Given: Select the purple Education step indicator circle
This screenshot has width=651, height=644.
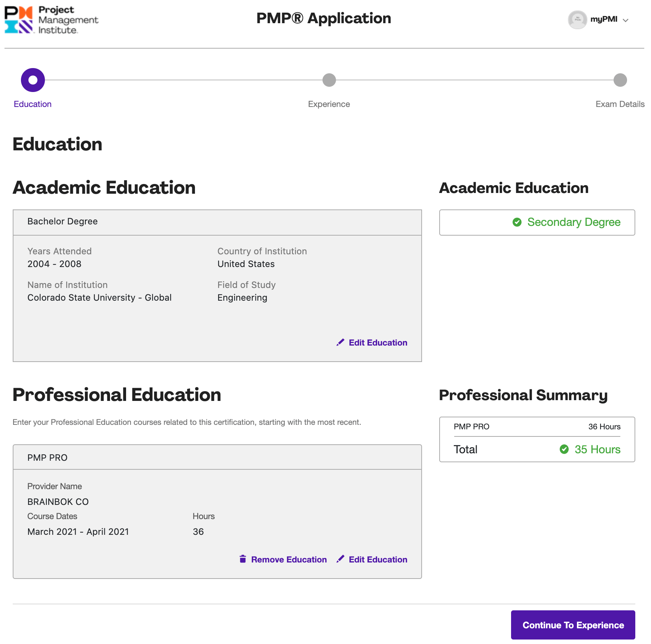Looking at the screenshot, I should tap(33, 80).
